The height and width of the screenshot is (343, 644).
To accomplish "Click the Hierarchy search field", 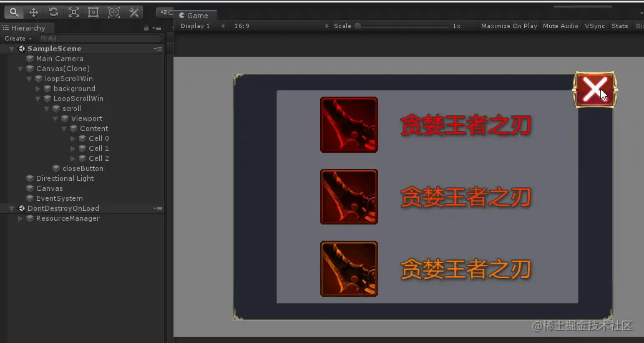I will tap(100, 38).
